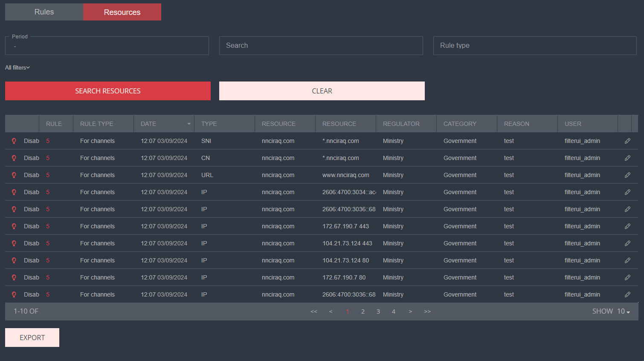Click the edit pencil for the 104.21.73.124 80 row

627,260
